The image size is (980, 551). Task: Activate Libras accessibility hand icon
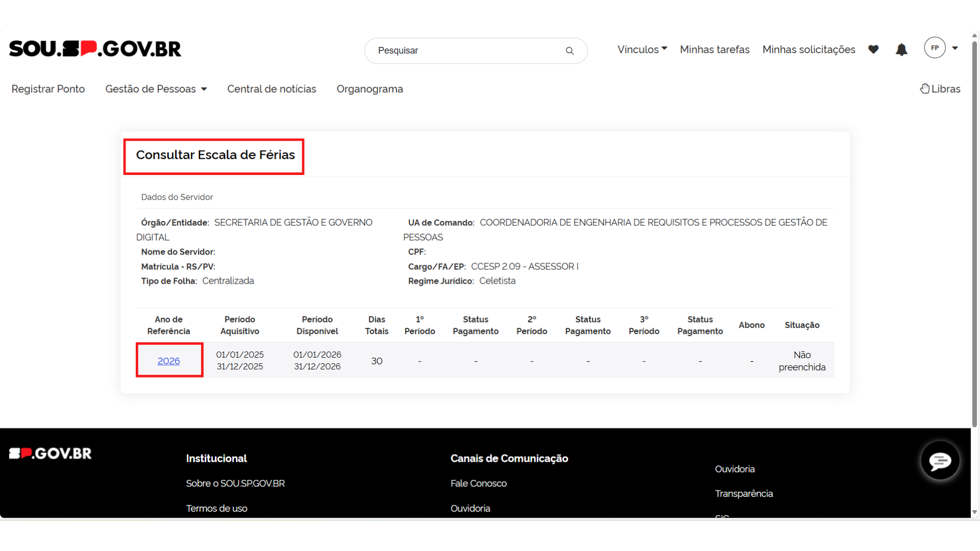(x=924, y=89)
